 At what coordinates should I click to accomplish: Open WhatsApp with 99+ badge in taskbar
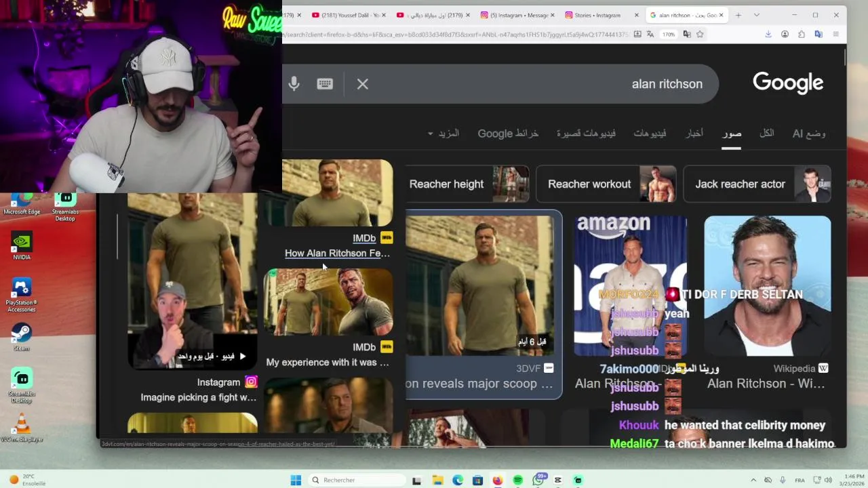click(538, 479)
